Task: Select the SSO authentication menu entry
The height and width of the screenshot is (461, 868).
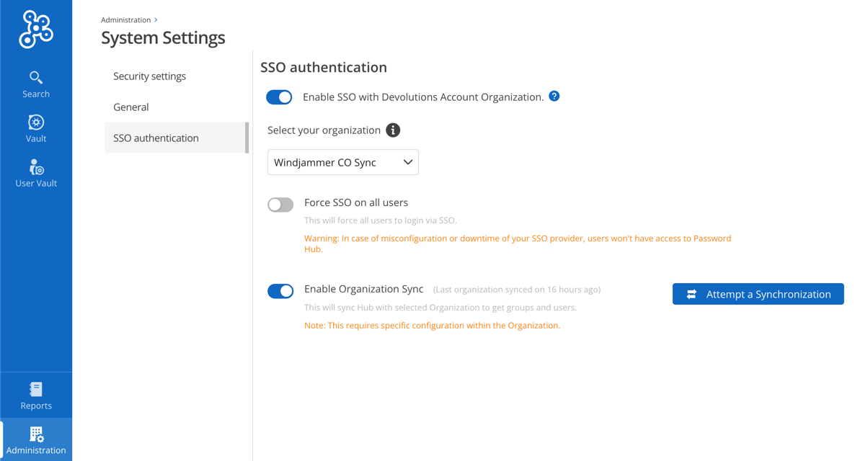Action: click(x=155, y=138)
